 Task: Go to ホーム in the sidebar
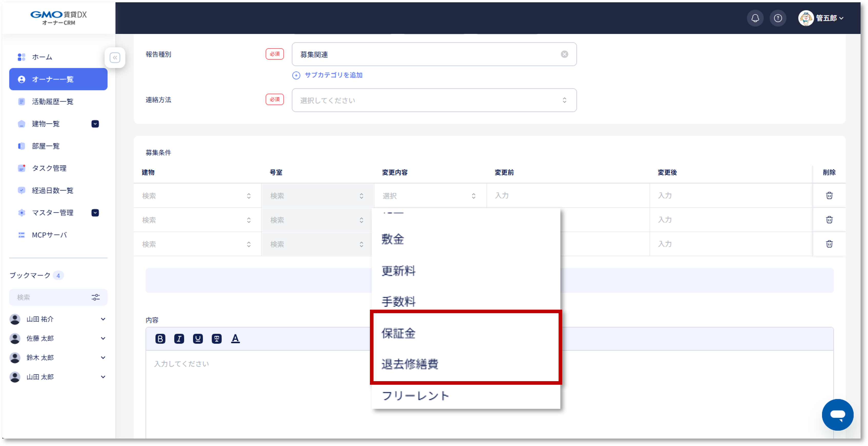point(58,57)
